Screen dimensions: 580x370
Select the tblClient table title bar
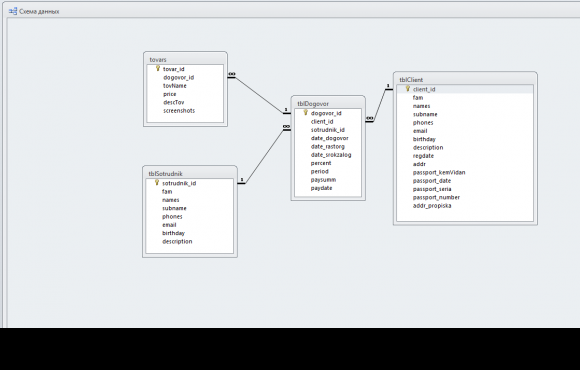pos(465,80)
